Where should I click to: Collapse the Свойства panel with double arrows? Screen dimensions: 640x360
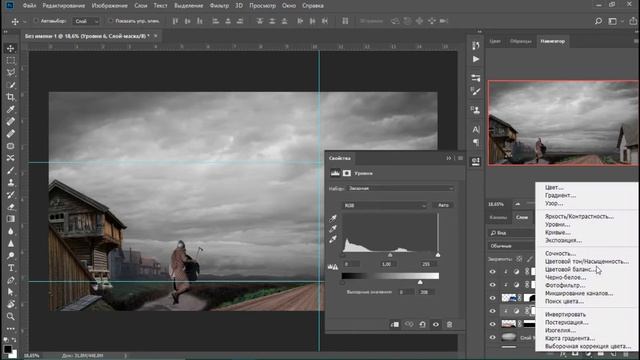[449, 158]
